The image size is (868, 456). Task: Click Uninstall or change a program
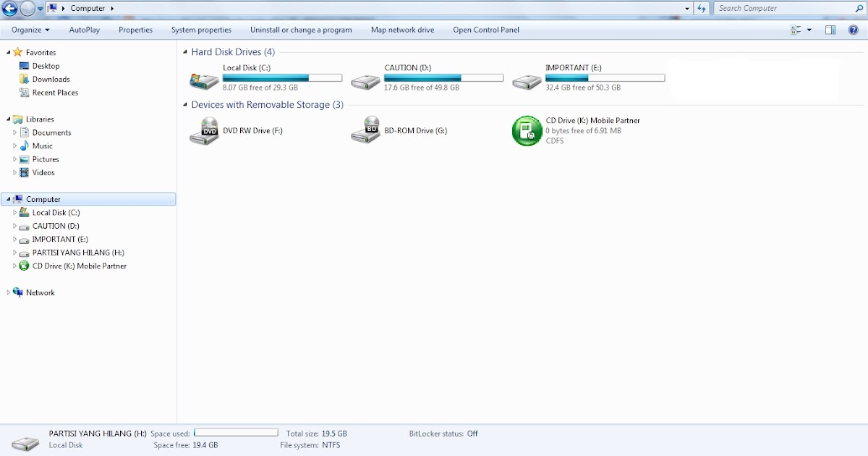pyautogui.click(x=301, y=30)
